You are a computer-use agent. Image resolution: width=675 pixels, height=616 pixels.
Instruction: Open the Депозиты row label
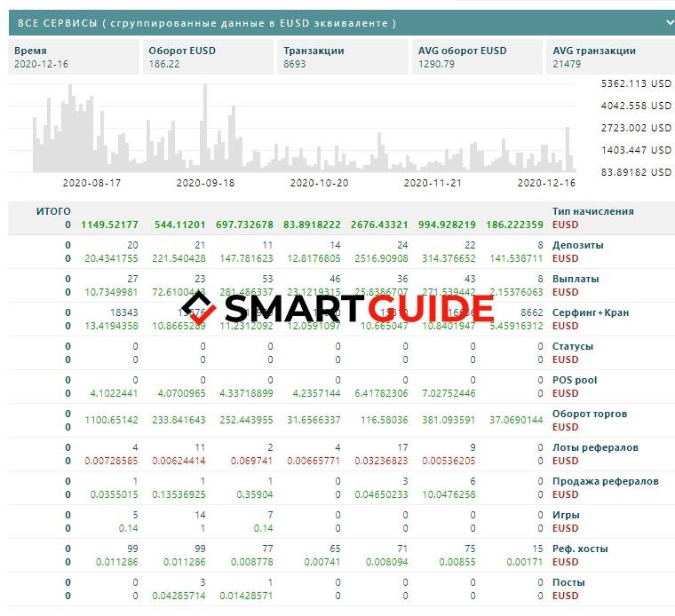coord(577,245)
